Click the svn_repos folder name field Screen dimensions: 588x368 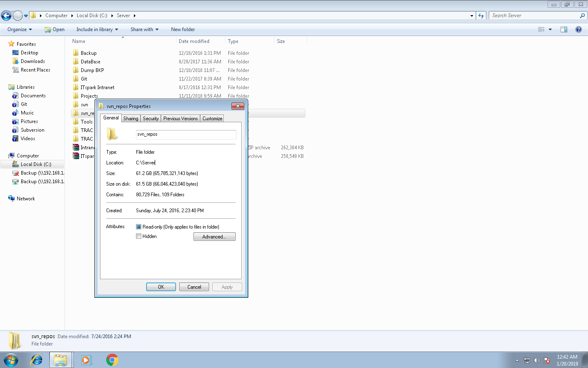186,135
